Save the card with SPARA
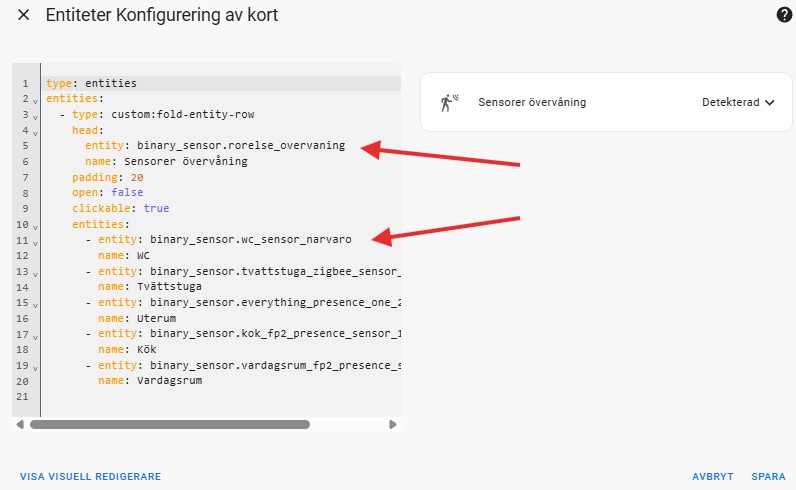 pos(768,477)
